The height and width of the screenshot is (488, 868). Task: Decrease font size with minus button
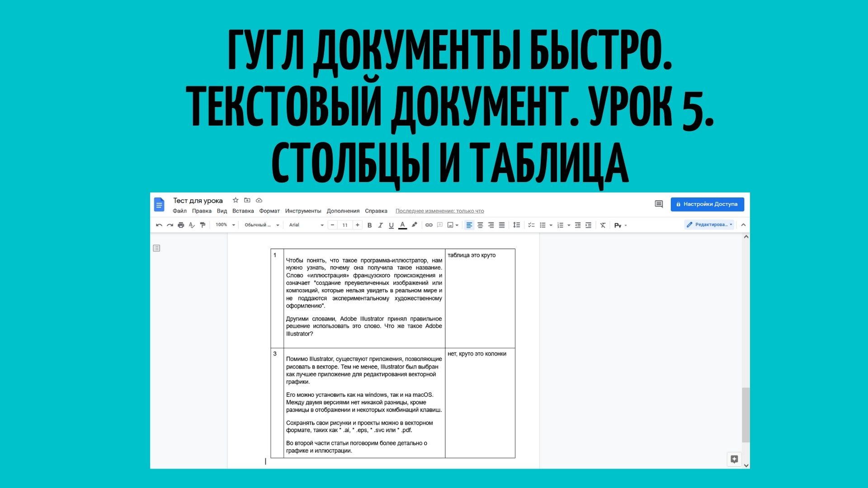click(333, 225)
